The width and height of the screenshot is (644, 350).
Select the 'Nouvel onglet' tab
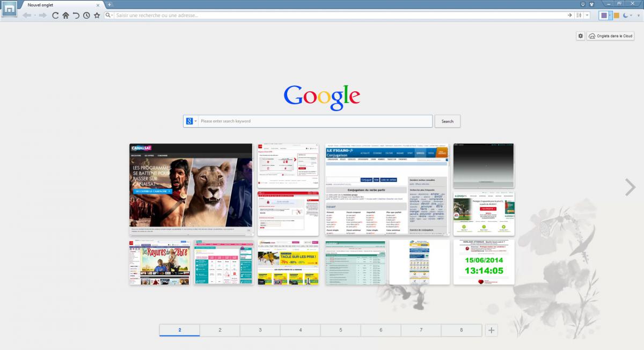62,5
